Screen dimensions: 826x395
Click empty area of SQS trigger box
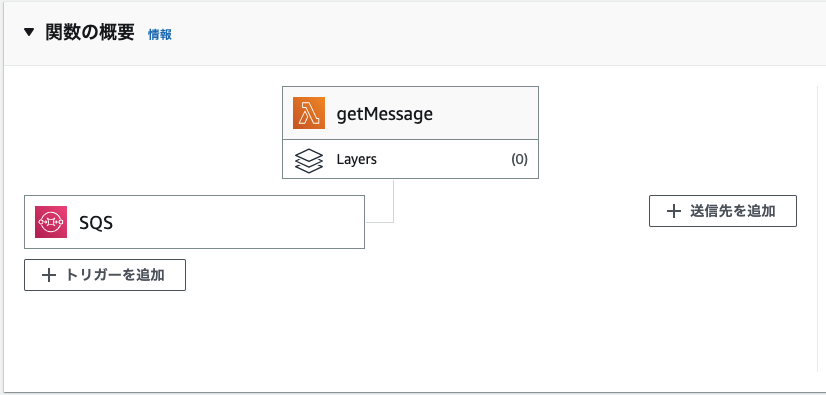pos(237,222)
